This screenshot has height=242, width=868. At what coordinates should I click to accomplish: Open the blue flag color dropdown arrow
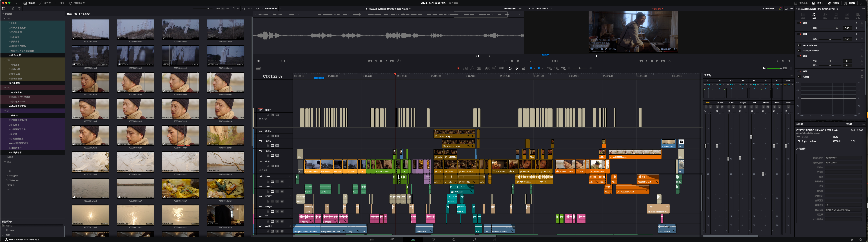(534, 68)
